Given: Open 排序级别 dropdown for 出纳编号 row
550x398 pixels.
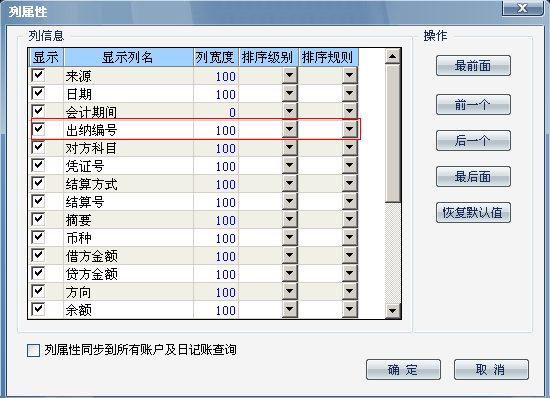Looking at the screenshot, I should point(290,129).
